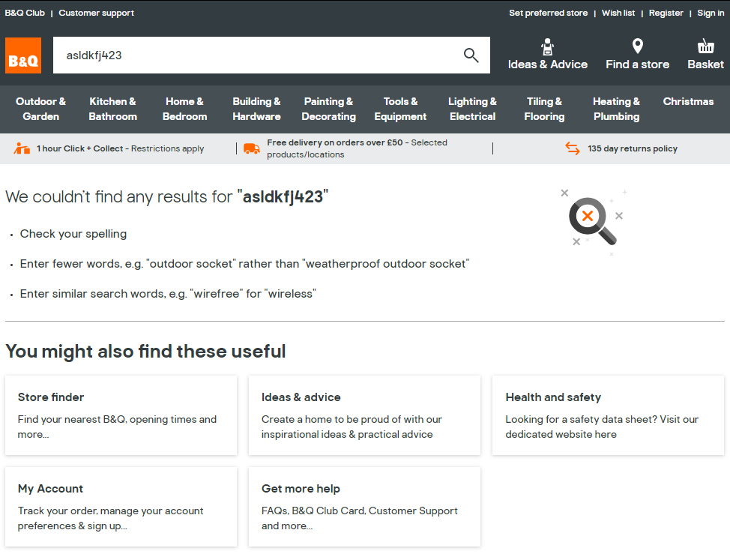
Task: Click the B&Q orange logo
Action: coord(23,55)
